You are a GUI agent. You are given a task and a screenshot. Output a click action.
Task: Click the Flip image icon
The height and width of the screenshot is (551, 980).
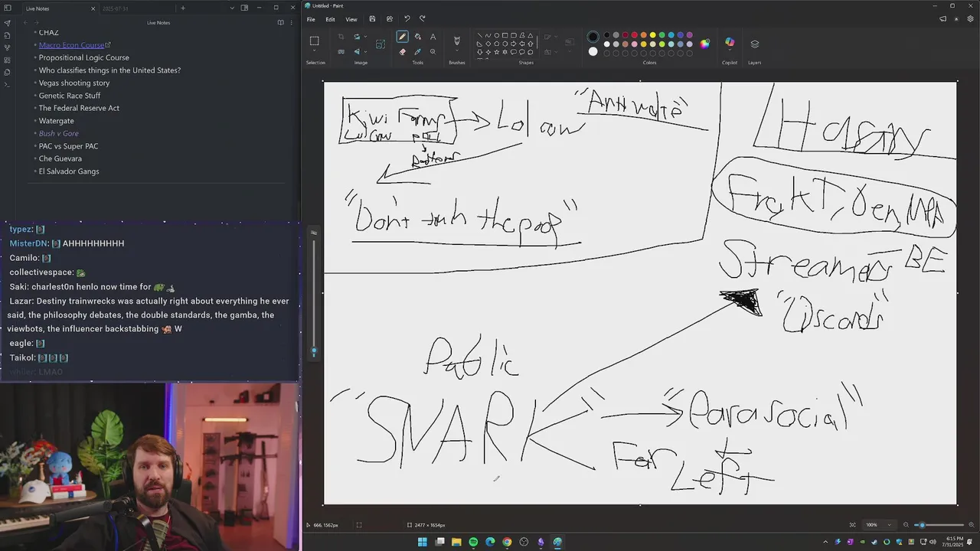tap(357, 52)
